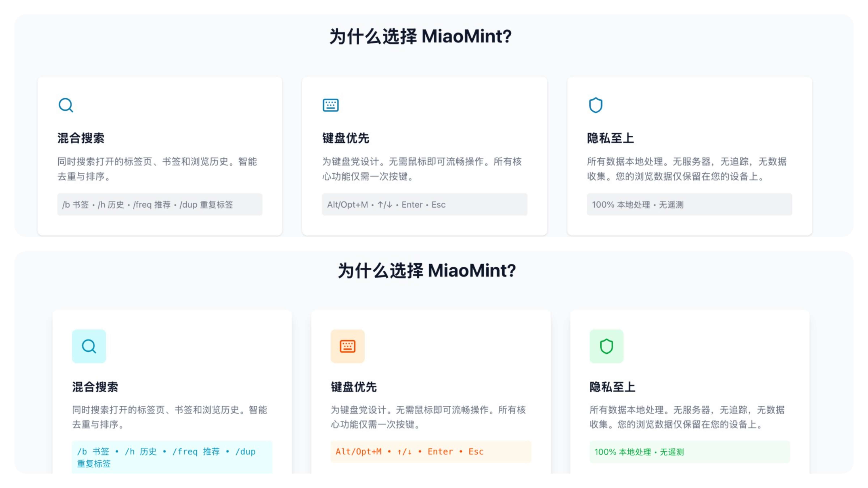This screenshot has height=488, width=868.
Task: Click the gray chip reading "100% 本地处理 · 无遥测"
Action: click(x=689, y=204)
